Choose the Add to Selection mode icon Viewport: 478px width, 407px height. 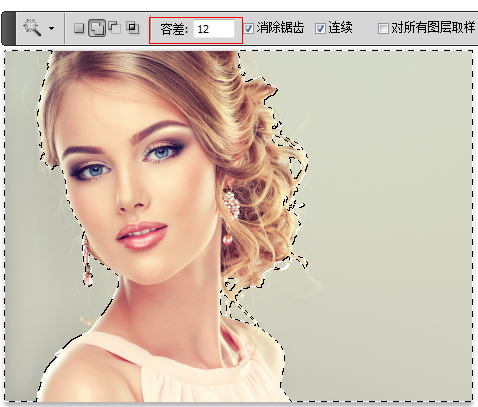click(97, 28)
